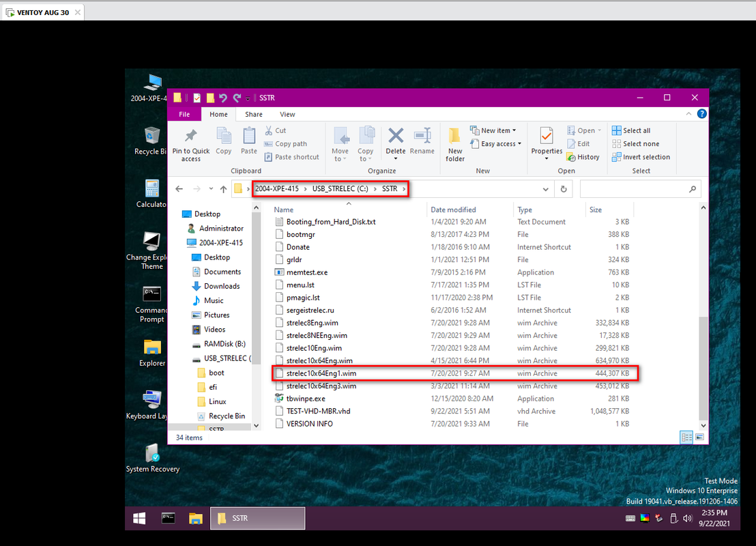Image resolution: width=756 pixels, height=546 pixels.
Task: Expand the Open button dropdown
Action: [599, 130]
